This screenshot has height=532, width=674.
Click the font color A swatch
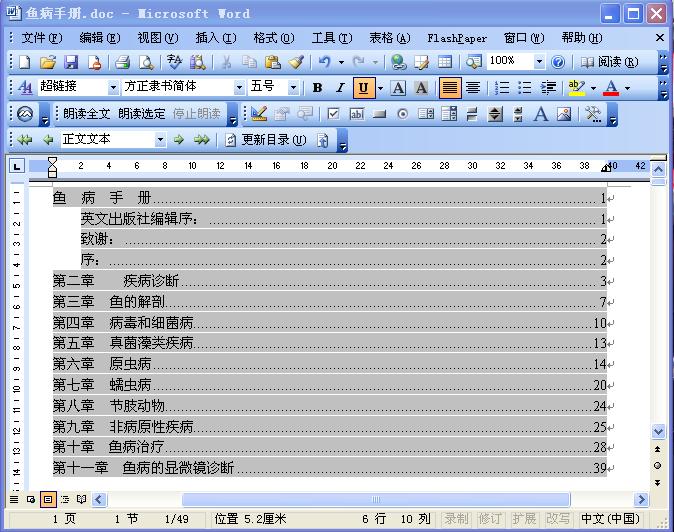pos(610,88)
